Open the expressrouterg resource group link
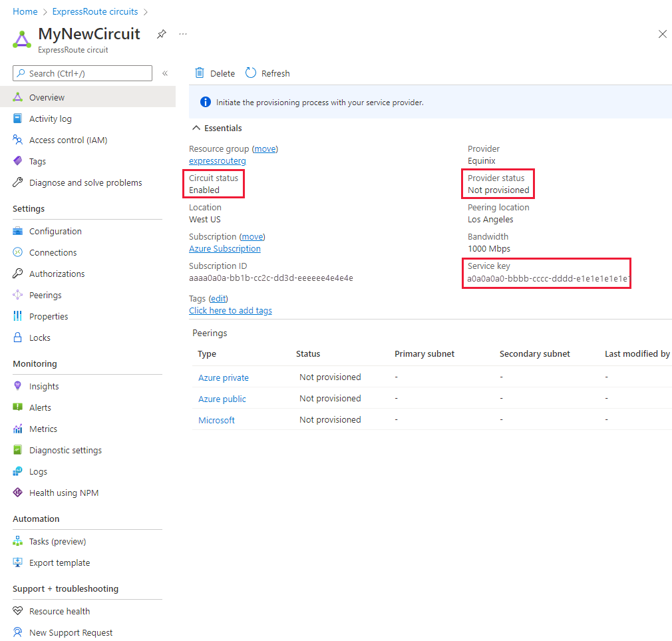The width and height of the screenshot is (672, 641). (218, 161)
